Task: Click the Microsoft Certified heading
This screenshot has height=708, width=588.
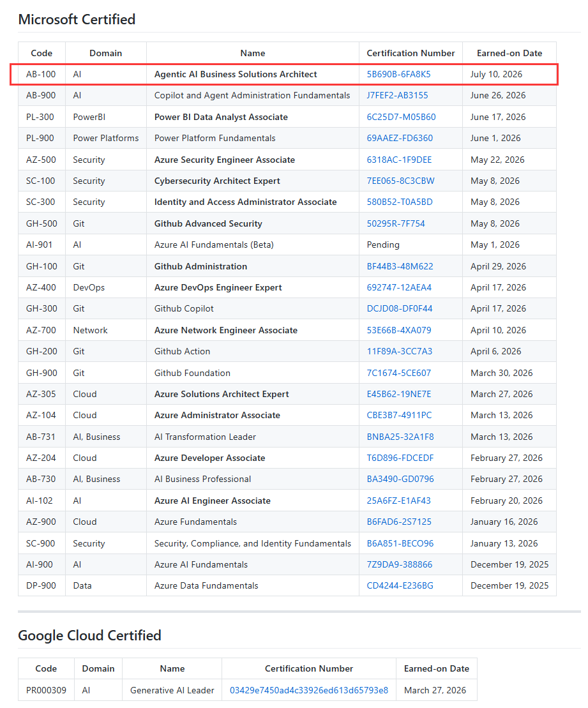Action: click(x=77, y=19)
